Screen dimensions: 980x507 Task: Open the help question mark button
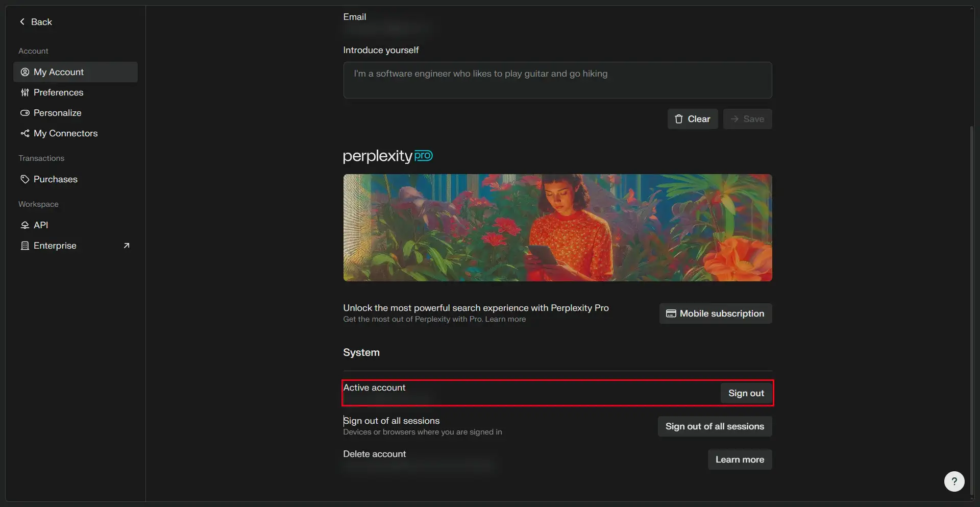coord(954,481)
